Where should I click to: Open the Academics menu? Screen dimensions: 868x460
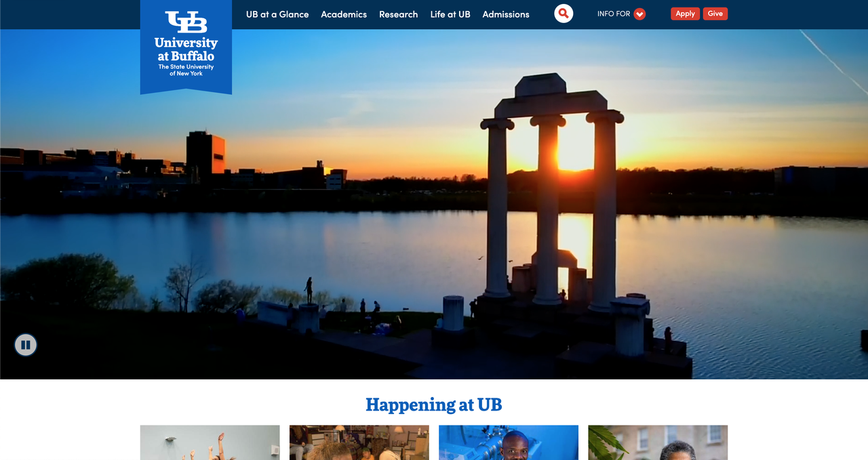tap(344, 14)
